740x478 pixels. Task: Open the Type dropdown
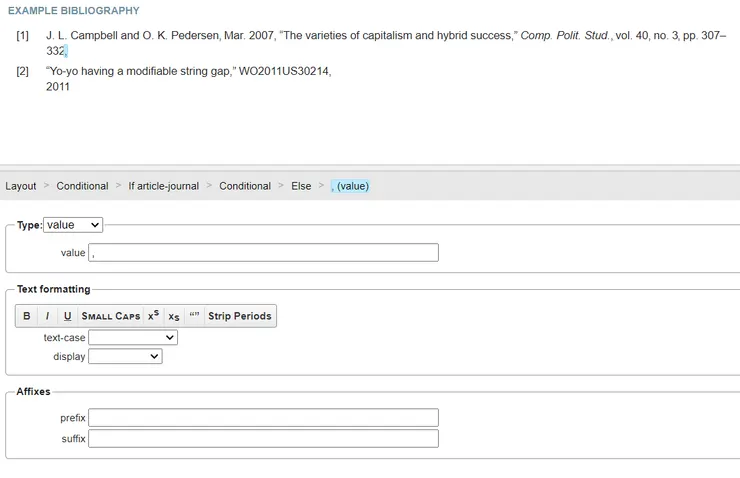(x=73, y=225)
